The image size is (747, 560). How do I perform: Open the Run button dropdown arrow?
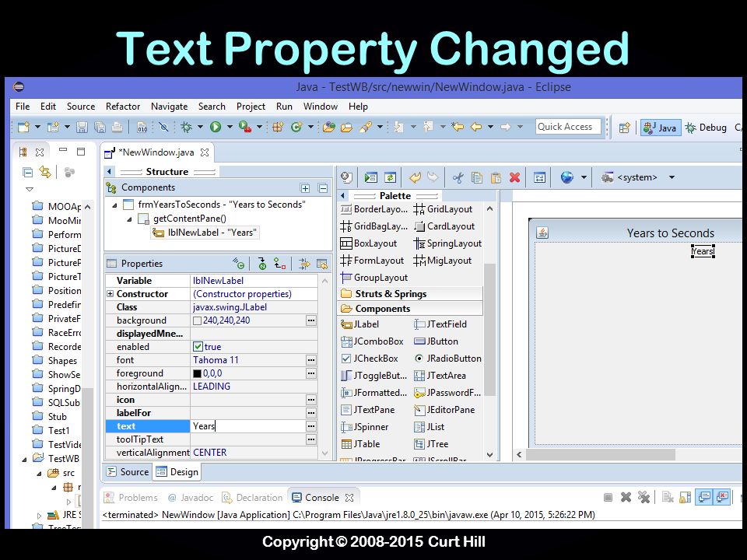tap(230, 127)
